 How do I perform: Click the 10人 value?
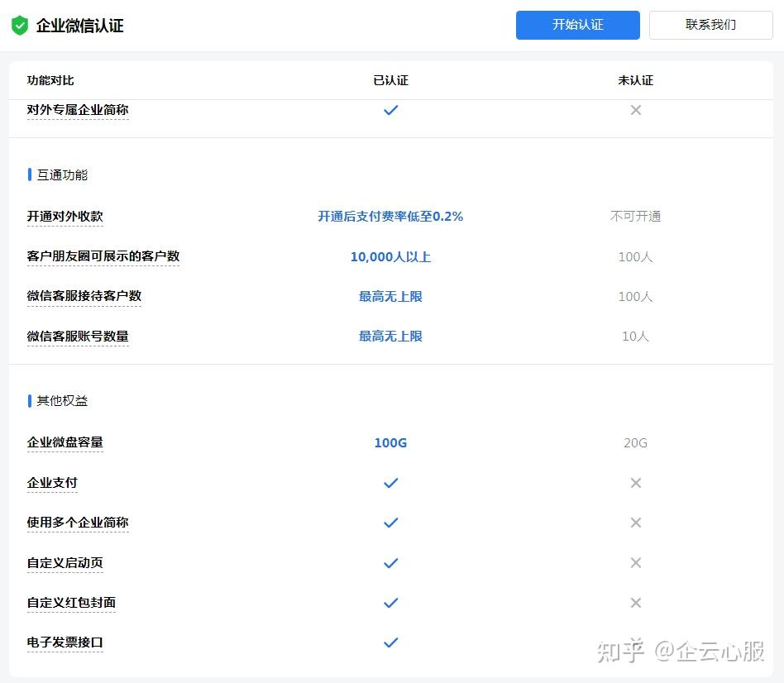point(635,337)
